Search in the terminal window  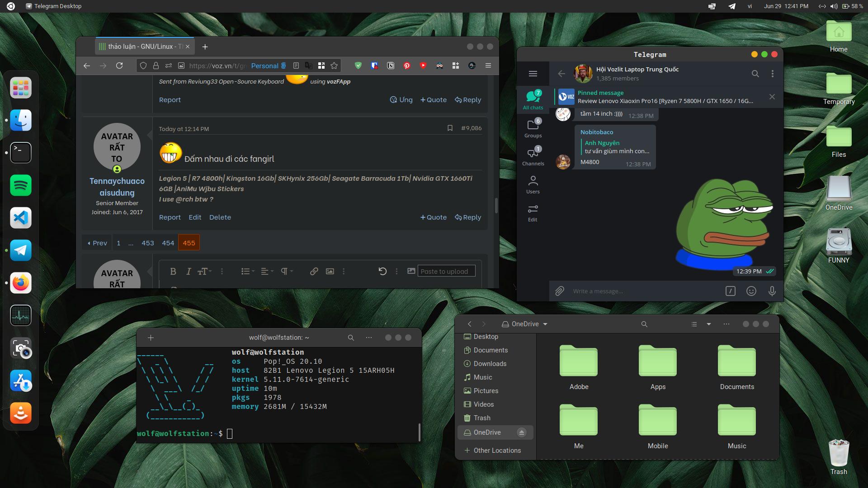tap(351, 338)
